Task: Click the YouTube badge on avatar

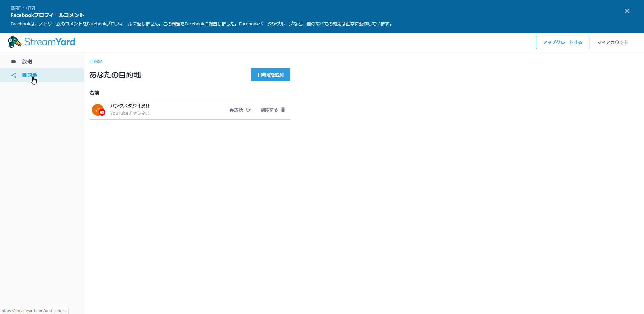Action: pos(102,113)
